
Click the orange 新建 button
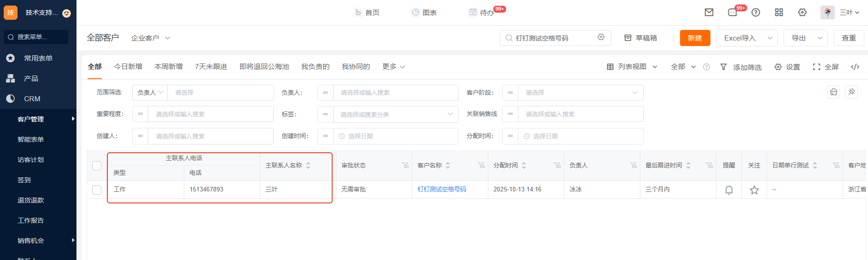pyautogui.click(x=695, y=38)
